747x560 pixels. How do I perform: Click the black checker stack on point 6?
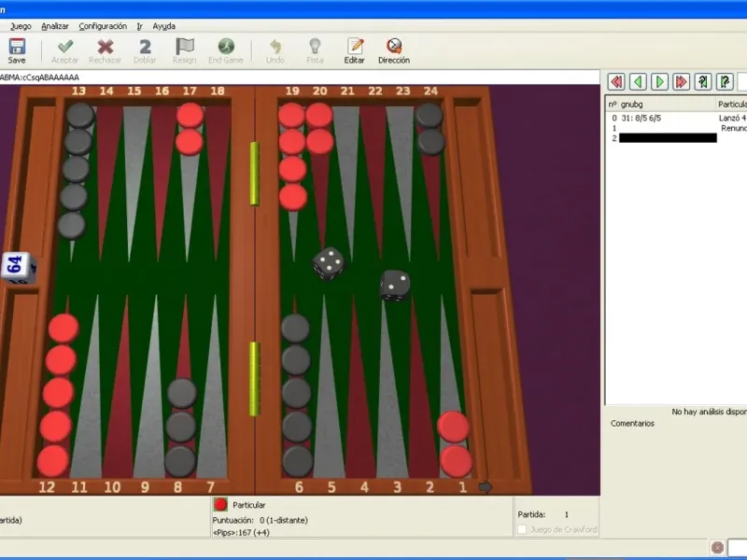[x=296, y=395]
